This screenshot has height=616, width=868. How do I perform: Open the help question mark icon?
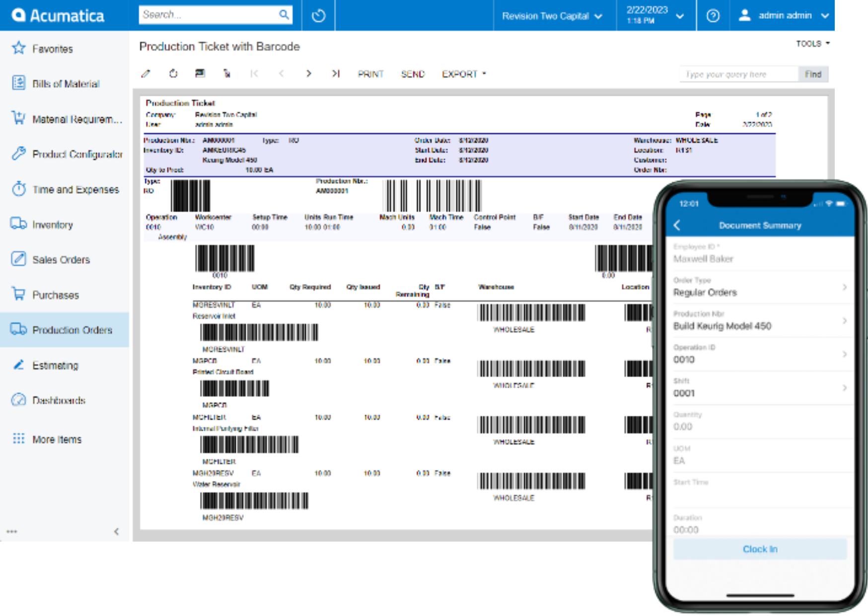click(x=713, y=16)
